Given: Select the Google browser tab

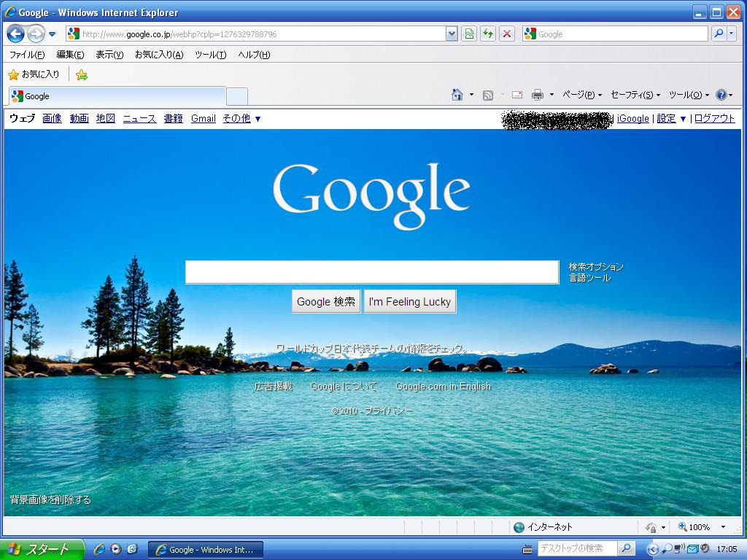Looking at the screenshot, I should click(117, 96).
